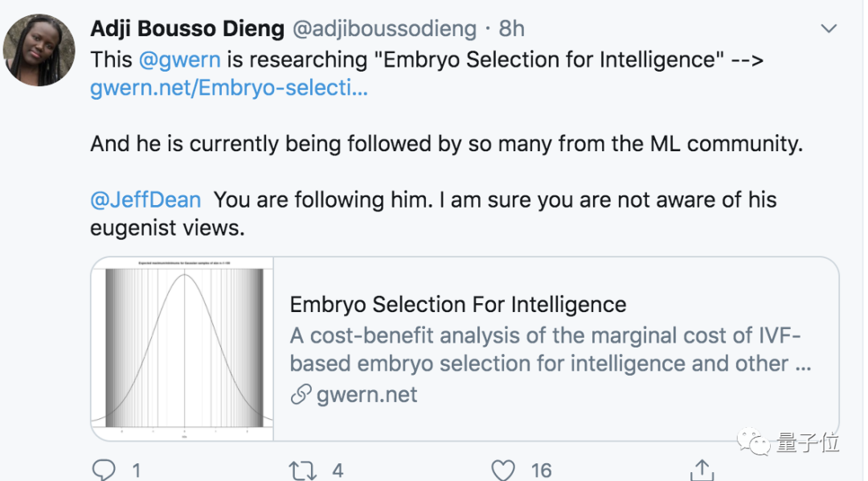Click the retweet count number 4
The width and height of the screenshot is (868, 481).
(338, 470)
